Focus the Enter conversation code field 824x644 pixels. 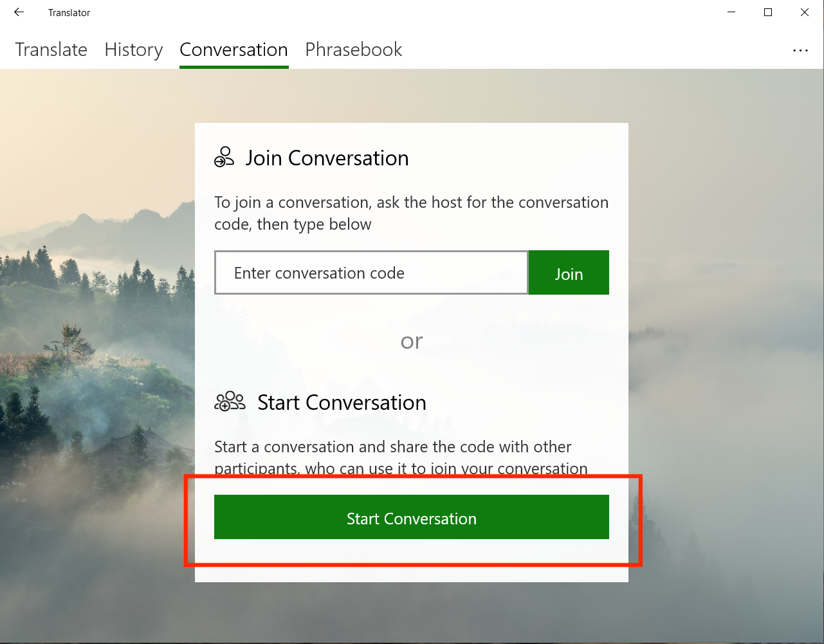tap(371, 273)
